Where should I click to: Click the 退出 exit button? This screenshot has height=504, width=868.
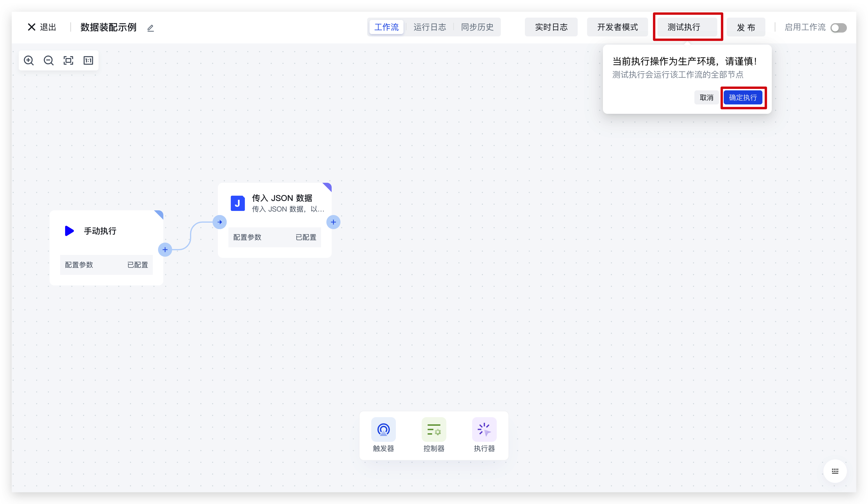[42, 27]
